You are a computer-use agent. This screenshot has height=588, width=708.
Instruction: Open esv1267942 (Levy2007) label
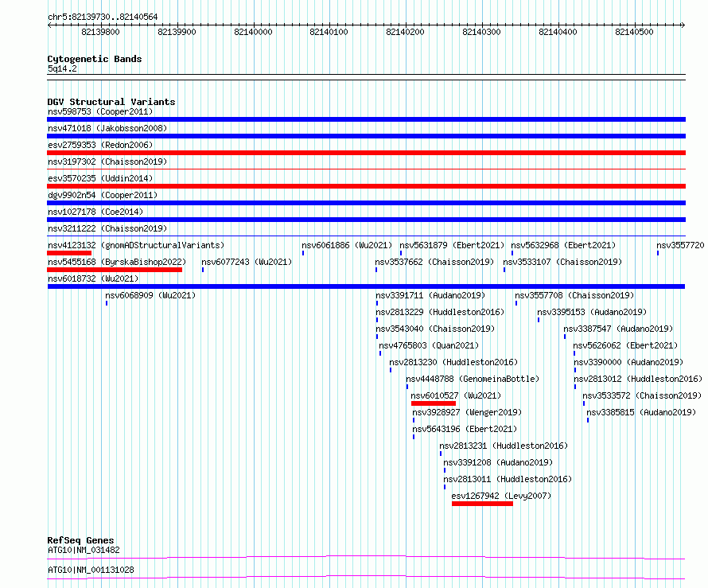coord(501,496)
